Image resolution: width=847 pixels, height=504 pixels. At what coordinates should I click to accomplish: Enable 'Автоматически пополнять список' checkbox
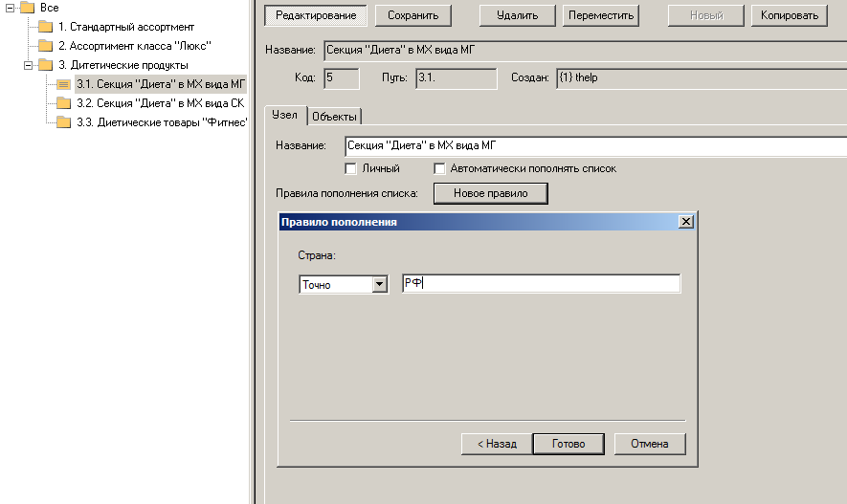pos(439,168)
